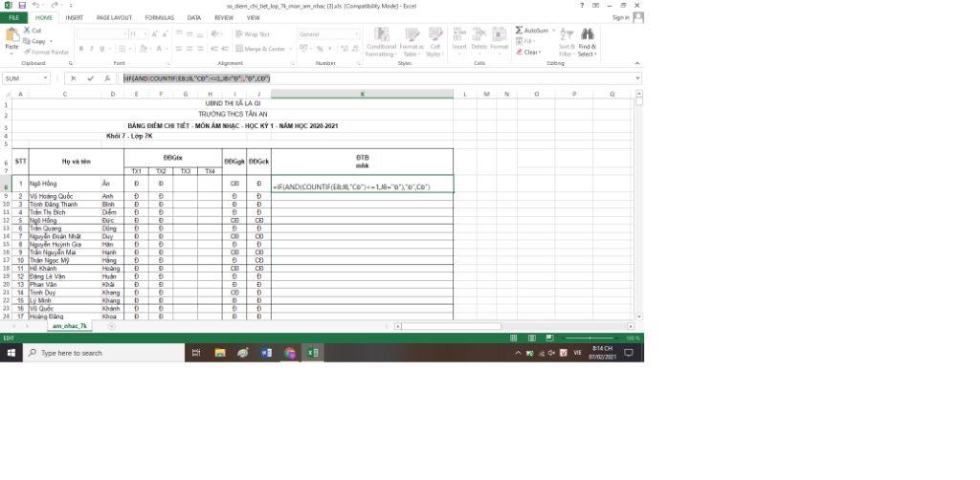Toggle Bold formatting
This screenshot has width=980, height=480.
pyautogui.click(x=80, y=49)
